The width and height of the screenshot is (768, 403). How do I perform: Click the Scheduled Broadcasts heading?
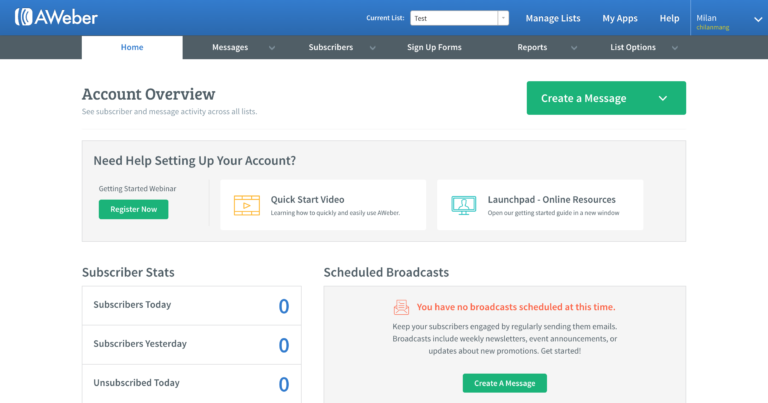[x=386, y=272]
